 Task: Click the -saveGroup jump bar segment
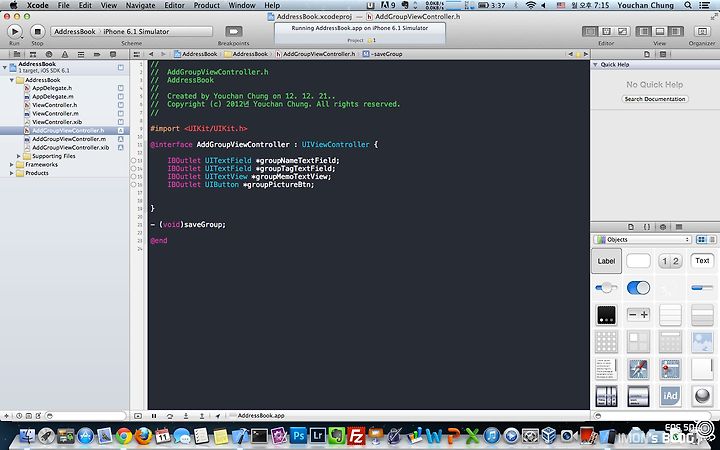pyautogui.click(x=382, y=54)
